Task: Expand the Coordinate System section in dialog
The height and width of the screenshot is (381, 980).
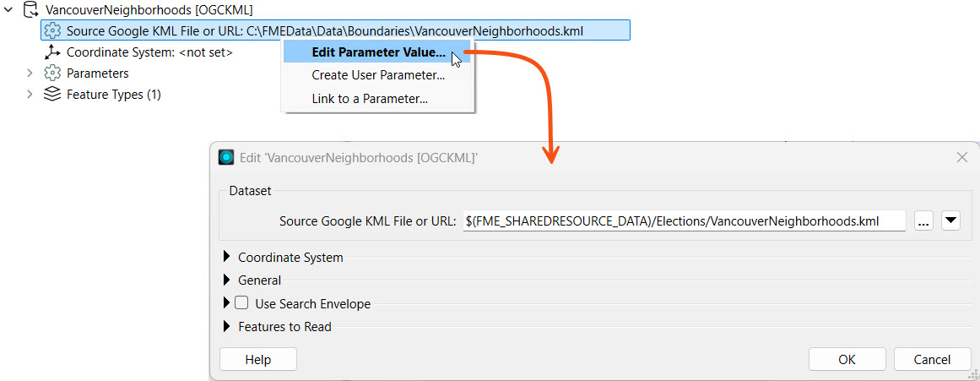Action: 226,257
